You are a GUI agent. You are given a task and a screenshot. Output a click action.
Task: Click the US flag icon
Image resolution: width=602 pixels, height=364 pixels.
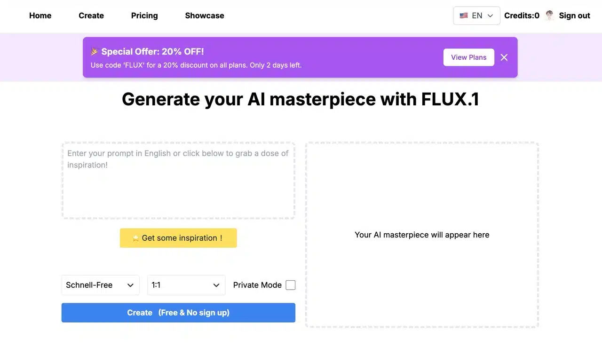464,16
